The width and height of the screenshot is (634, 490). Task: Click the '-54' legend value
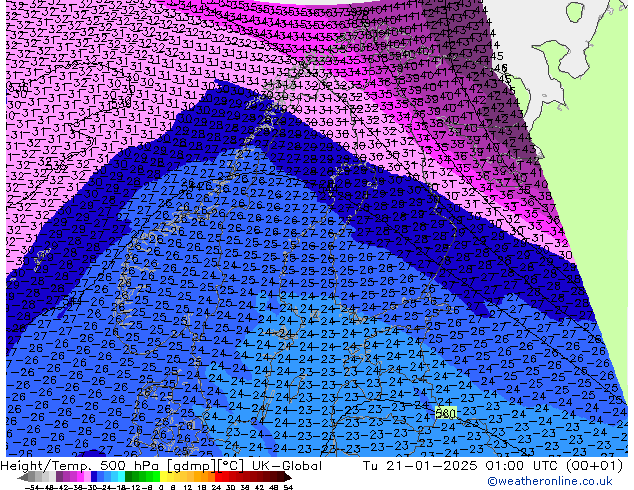point(32,487)
